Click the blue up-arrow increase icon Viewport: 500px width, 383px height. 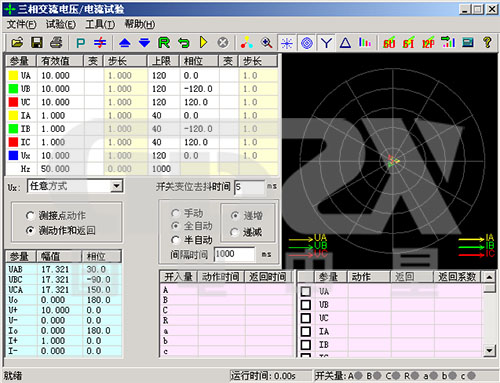point(125,43)
